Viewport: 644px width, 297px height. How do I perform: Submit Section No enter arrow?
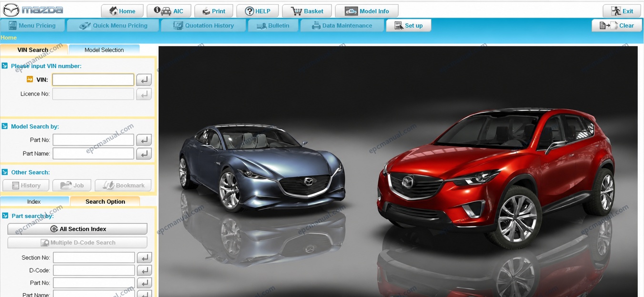pos(144,257)
